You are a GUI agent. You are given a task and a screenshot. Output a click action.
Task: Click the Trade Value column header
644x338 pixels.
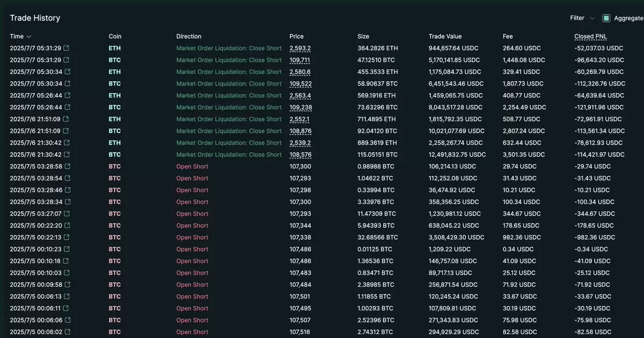coord(445,37)
